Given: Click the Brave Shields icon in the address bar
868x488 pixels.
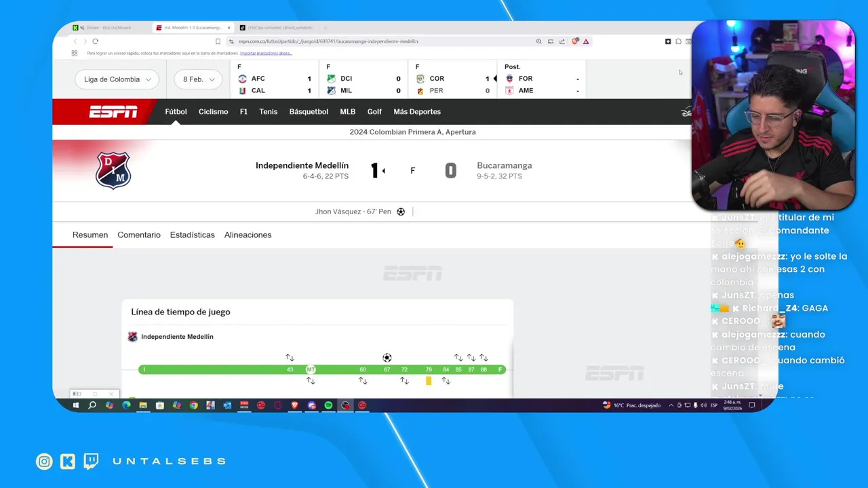Looking at the screenshot, I should pos(575,41).
